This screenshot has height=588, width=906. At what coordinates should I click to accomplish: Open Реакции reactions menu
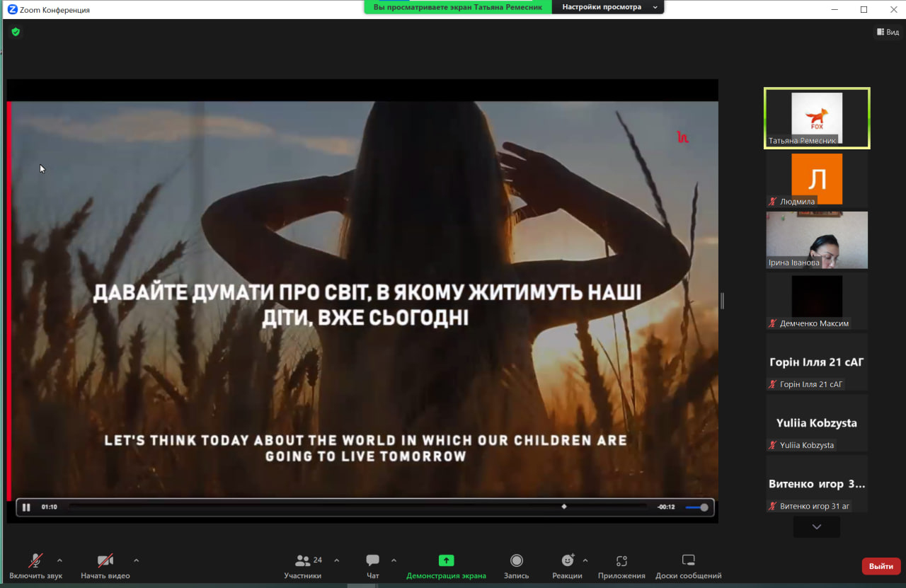click(x=567, y=566)
